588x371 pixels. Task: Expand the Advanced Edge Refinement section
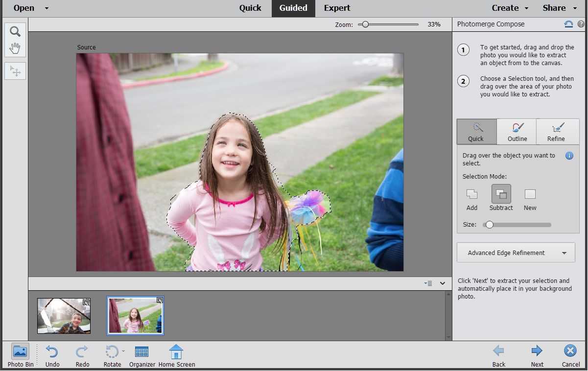pyautogui.click(x=516, y=253)
